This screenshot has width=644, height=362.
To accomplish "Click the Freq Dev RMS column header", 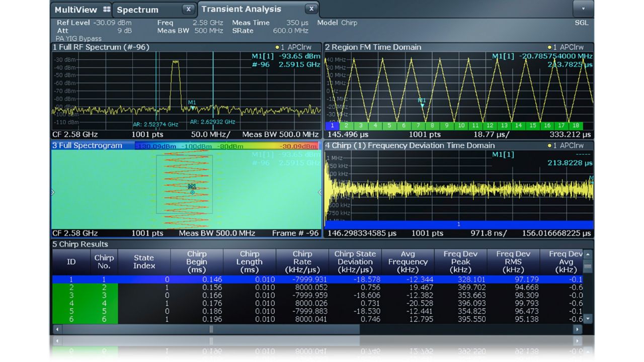I will [514, 262].
